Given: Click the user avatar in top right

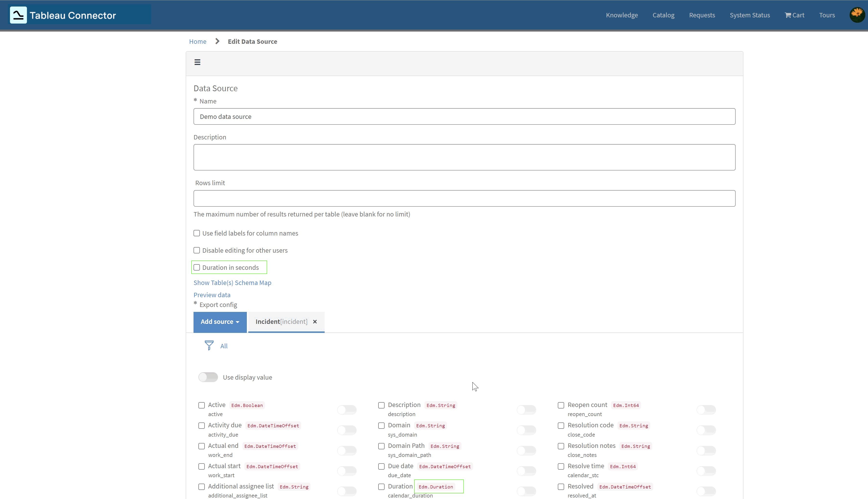Looking at the screenshot, I should pyautogui.click(x=857, y=14).
